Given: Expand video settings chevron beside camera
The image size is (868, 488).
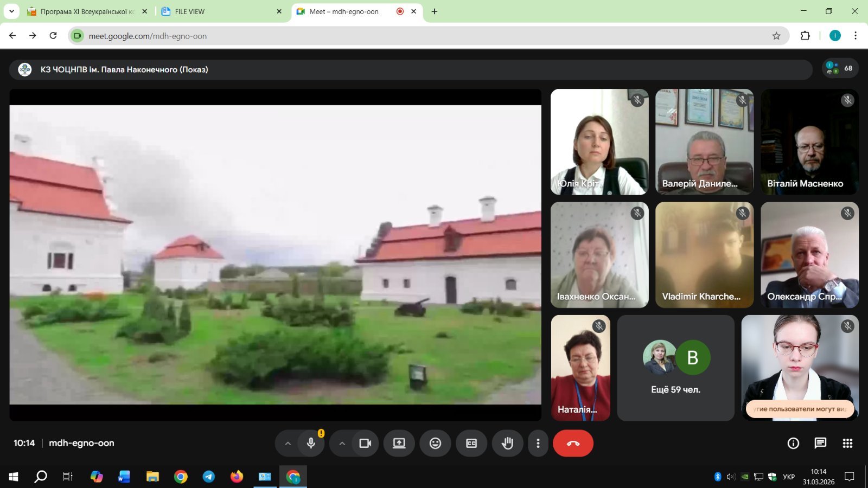Looking at the screenshot, I should pos(342,444).
